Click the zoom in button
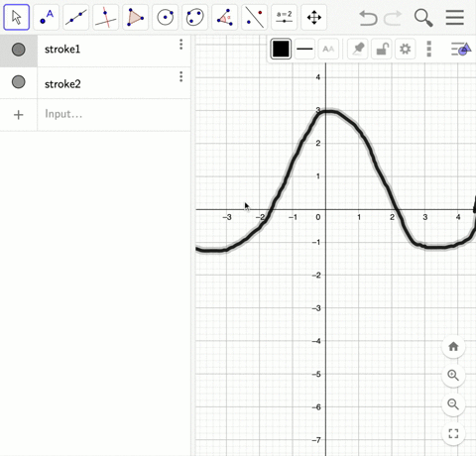 click(453, 376)
